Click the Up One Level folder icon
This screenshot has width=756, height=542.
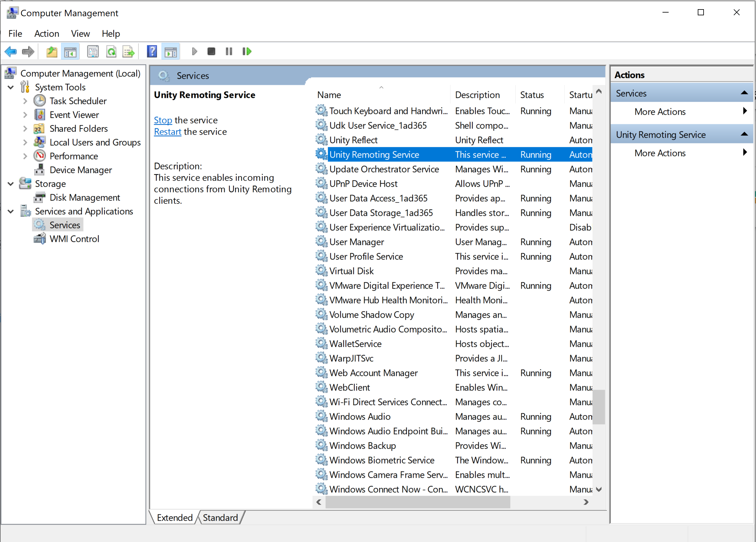[x=52, y=52]
